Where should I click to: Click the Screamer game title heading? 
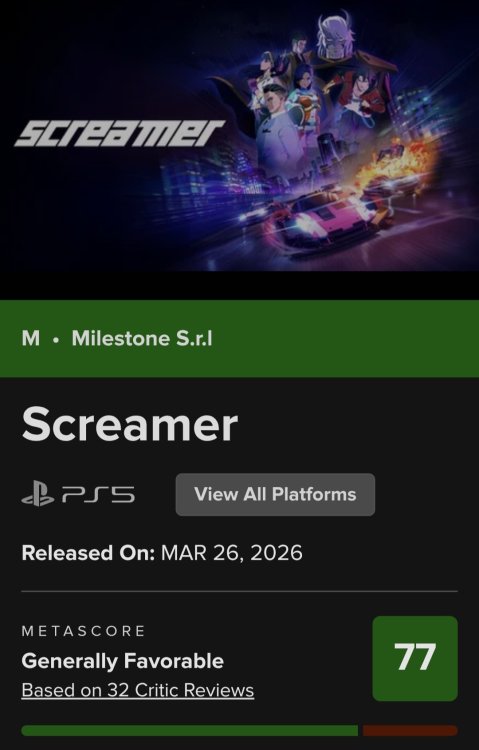coord(130,424)
